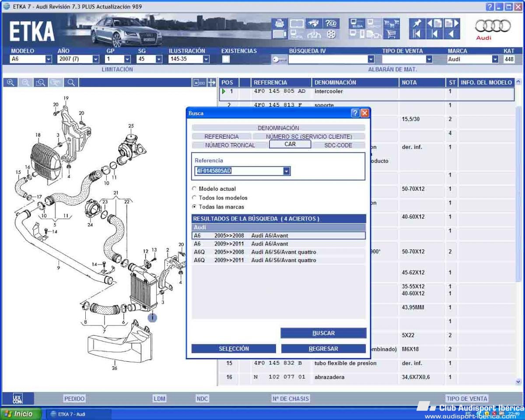Screen dimensions: 525x420
Task: Close the Busca search dialog
Action: 364,113
